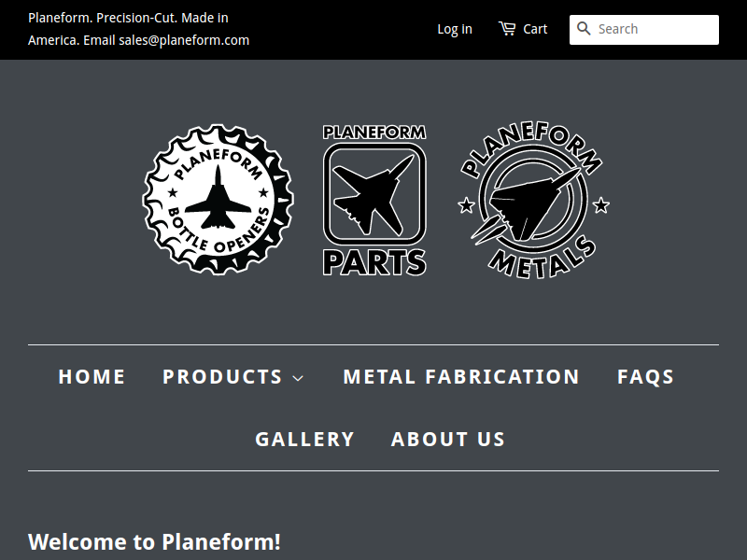Click the magnifying glass search icon
747x560 pixels.
pyautogui.click(x=584, y=29)
